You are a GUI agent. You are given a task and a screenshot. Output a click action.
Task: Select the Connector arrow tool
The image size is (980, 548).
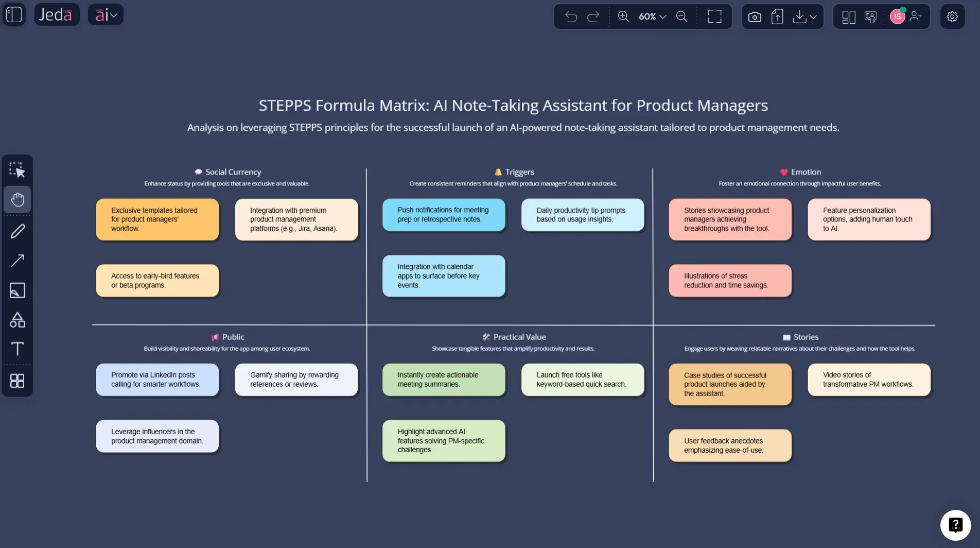pos(17,261)
